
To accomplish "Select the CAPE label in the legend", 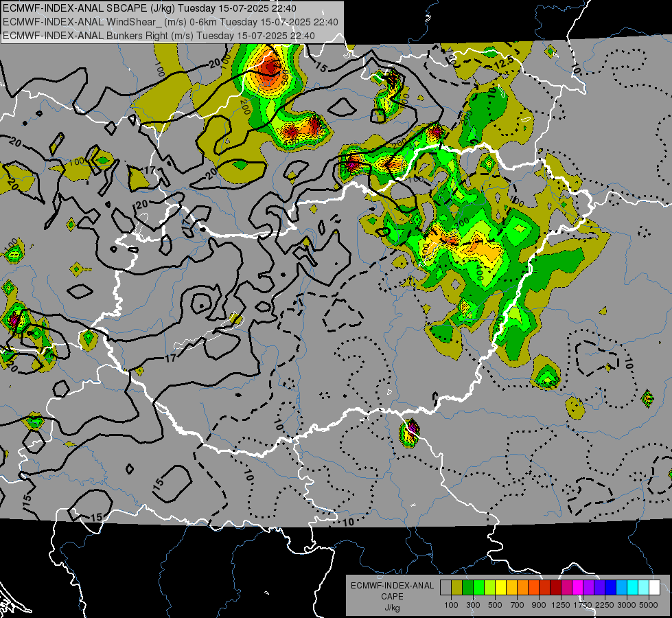I will click(392, 597).
